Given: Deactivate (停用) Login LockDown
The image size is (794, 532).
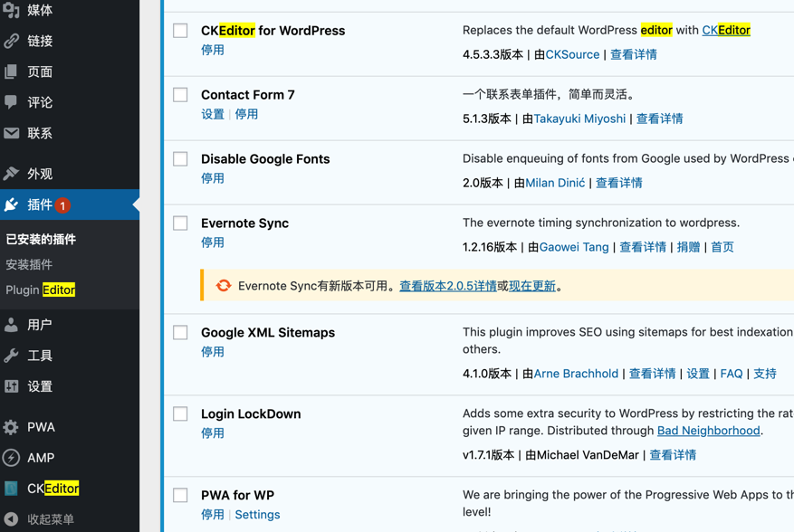Looking at the screenshot, I should pyautogui.click(x=213, y=433).
